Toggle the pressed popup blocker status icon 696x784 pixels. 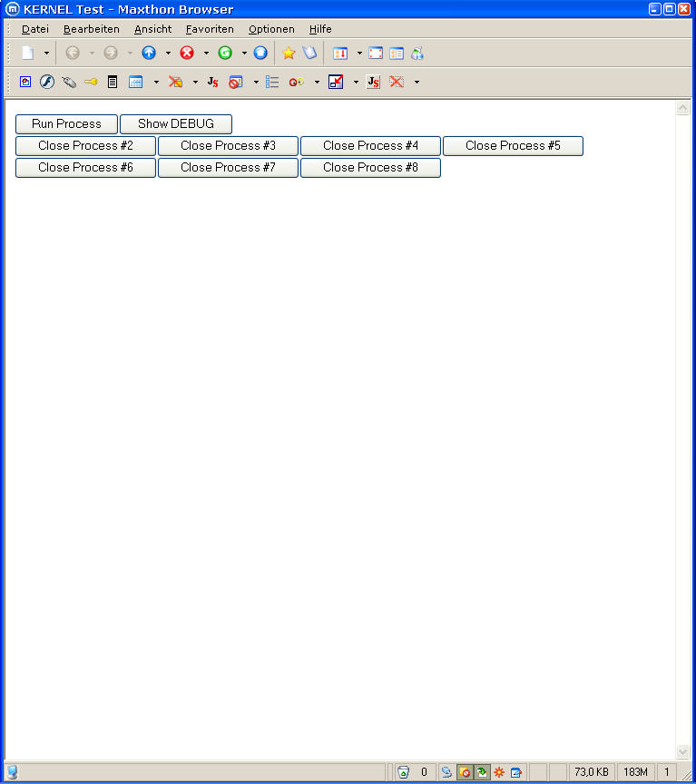465,772
